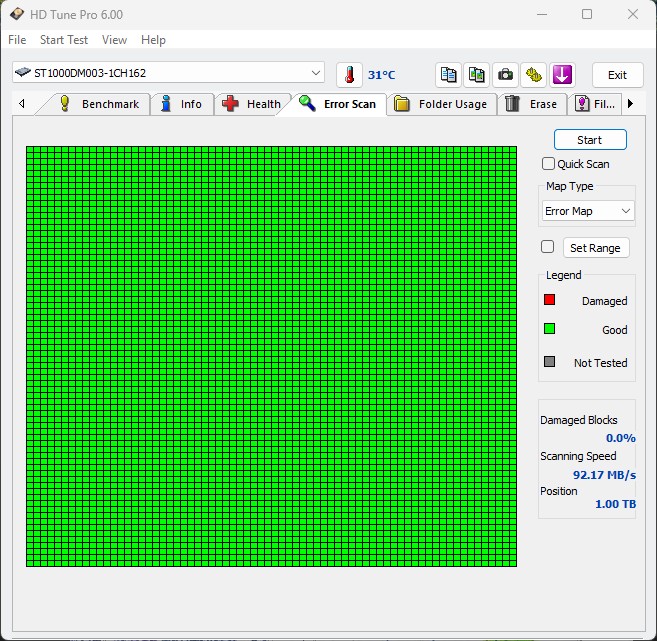The width and height of the screenshot is (657, 641).
Task: Click the copy text to clipboard icon
Action: coord(449,75)
